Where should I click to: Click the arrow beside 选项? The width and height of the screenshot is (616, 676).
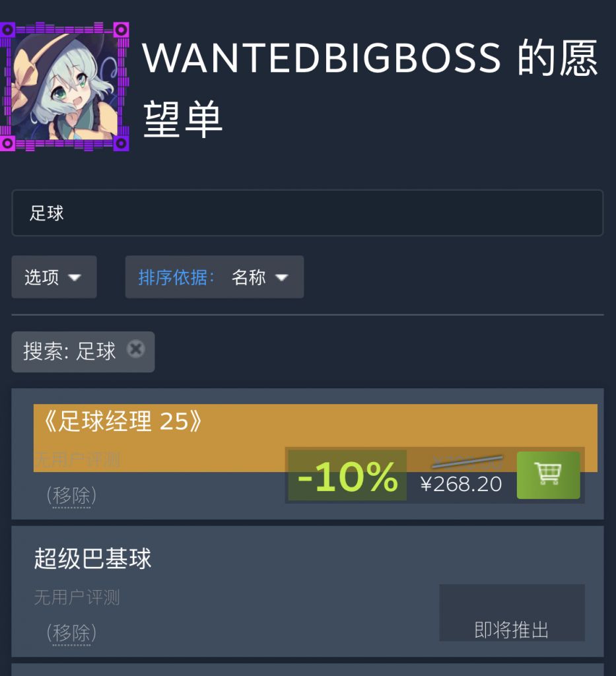tap(75, 277)
